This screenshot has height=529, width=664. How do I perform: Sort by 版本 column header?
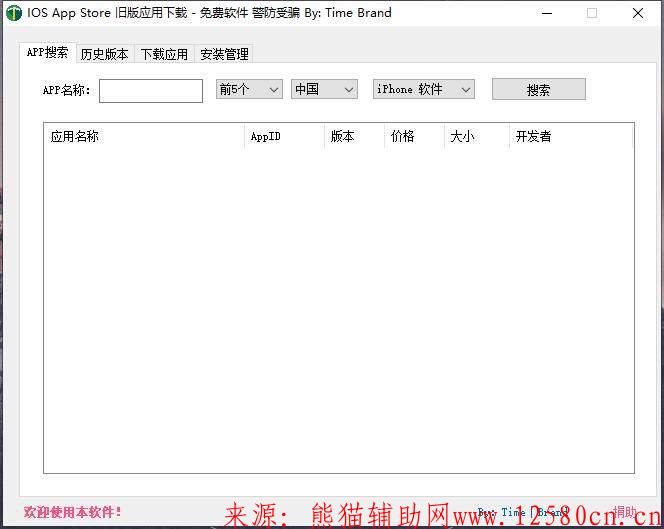(354, 136)
